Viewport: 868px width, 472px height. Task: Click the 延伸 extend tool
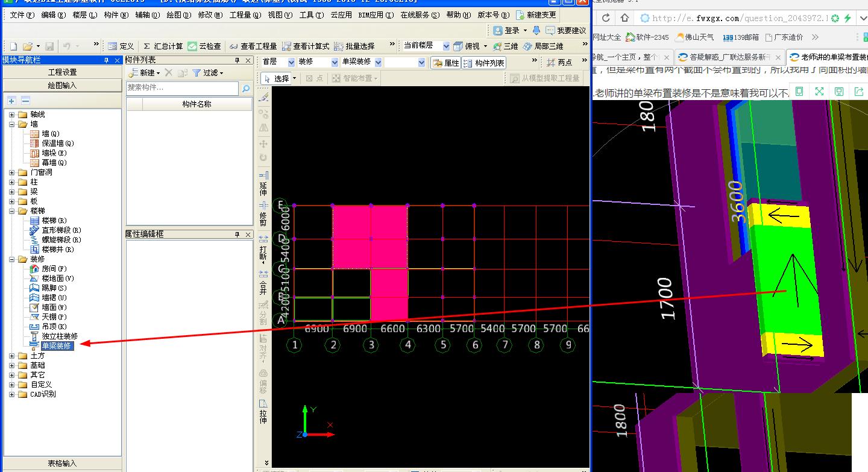(263, 183)
